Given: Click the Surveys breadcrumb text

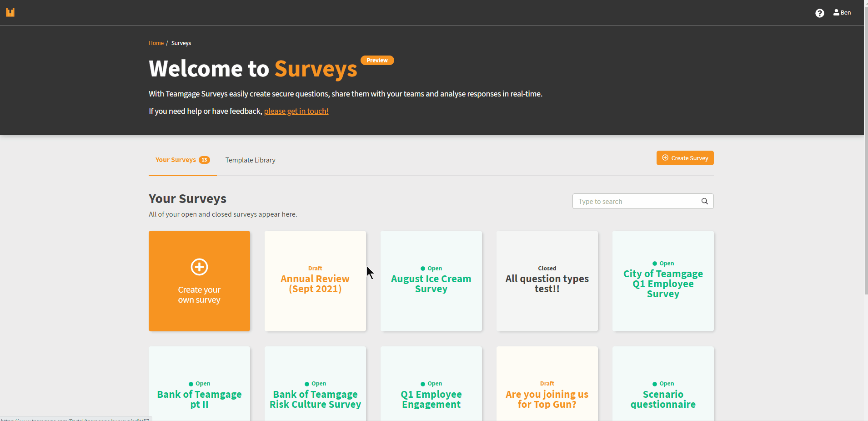Looking at the screenshot, I should click(181, 43).
